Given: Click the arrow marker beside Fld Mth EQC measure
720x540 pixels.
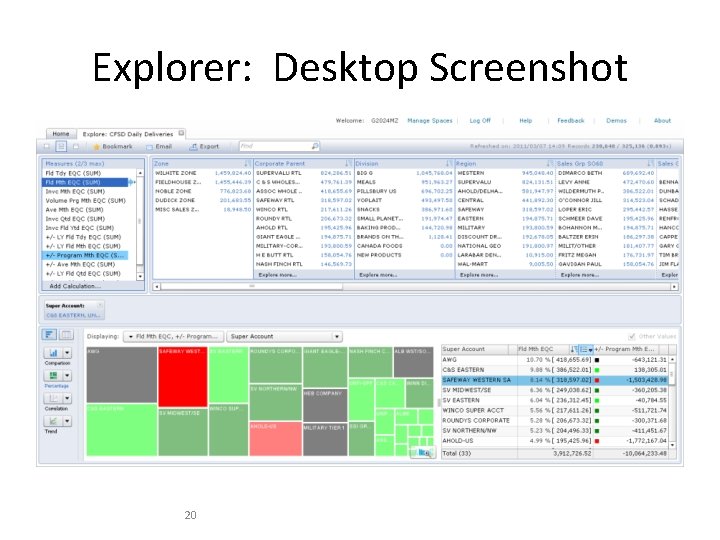Looking at the screenshot, I should point(132,182).
